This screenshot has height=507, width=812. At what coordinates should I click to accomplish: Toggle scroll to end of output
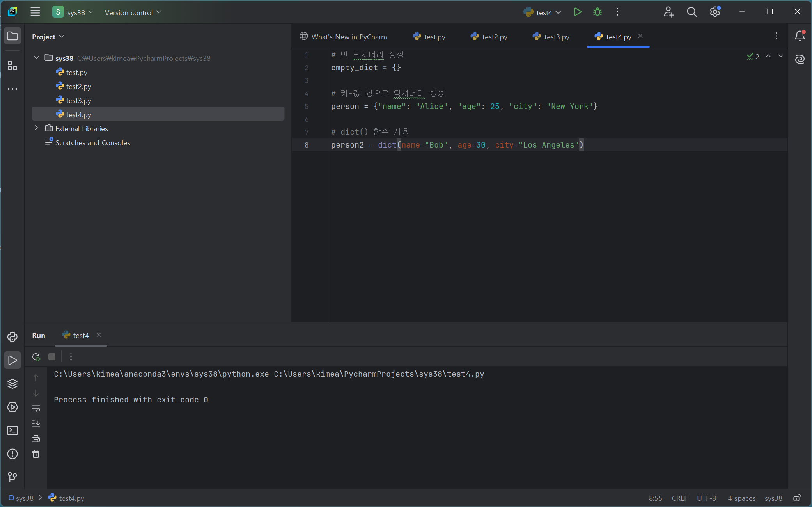[36, 423]
